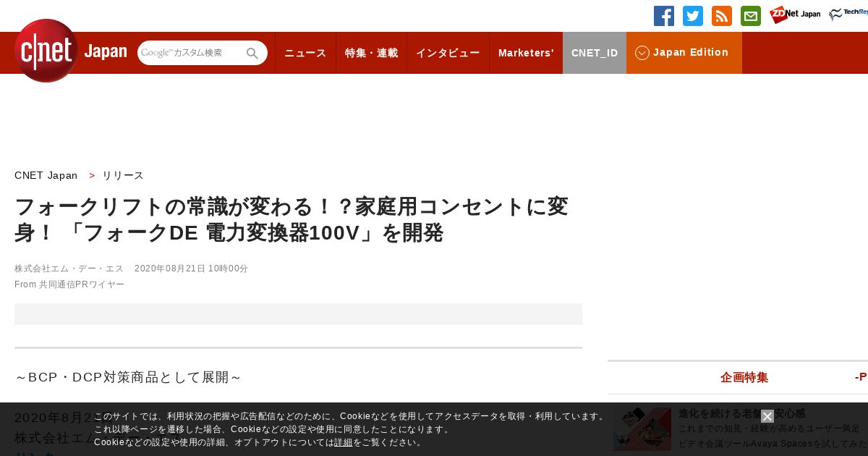
Task: Open the インタビュー menu
Action: pos(448,53)
